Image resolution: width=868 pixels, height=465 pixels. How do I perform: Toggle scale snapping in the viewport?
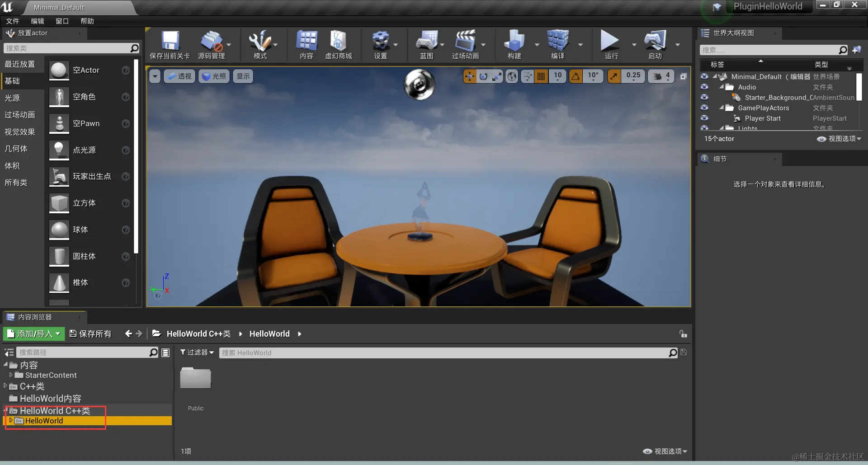pyautogui.click(x=613, y=76)
